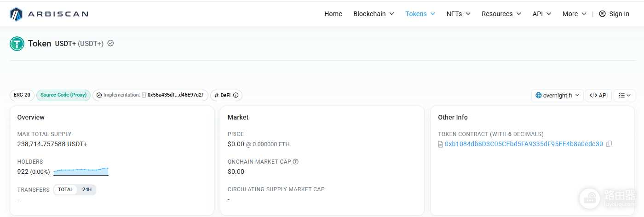Go to the Home menu item
Viewport: 644px width, 217px height.
333,14
